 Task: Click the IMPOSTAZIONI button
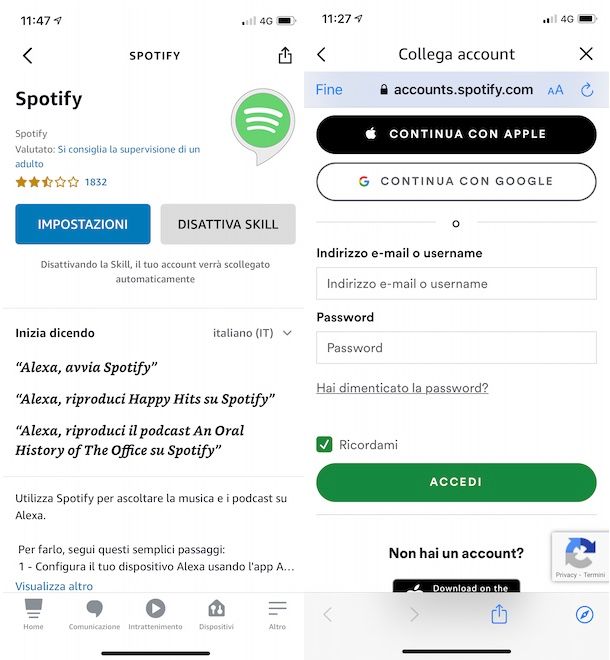[x=83, y=224]
